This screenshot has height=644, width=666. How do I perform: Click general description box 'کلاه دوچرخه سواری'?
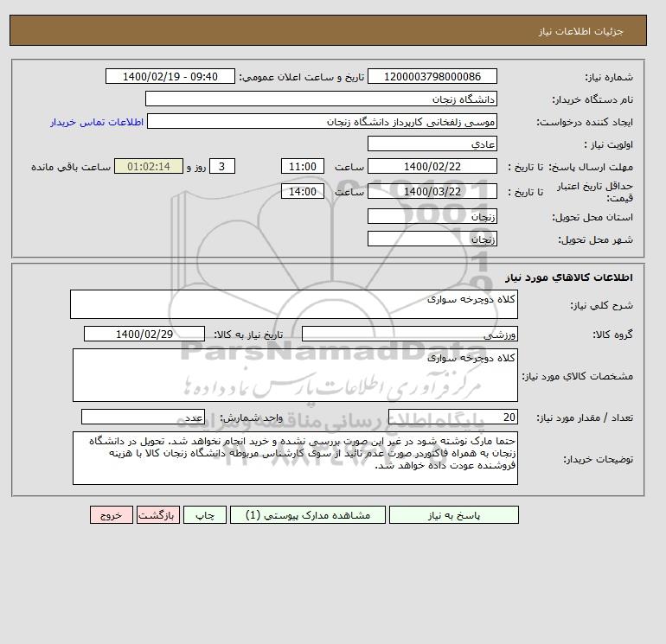[x=294, y=304]
